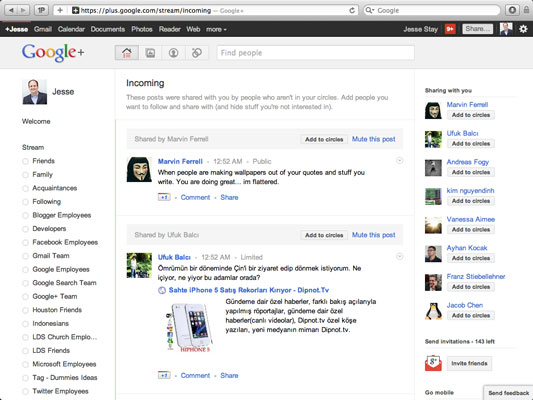Open Documents in the top bar
533x400 pixels.
click(108, 29)
